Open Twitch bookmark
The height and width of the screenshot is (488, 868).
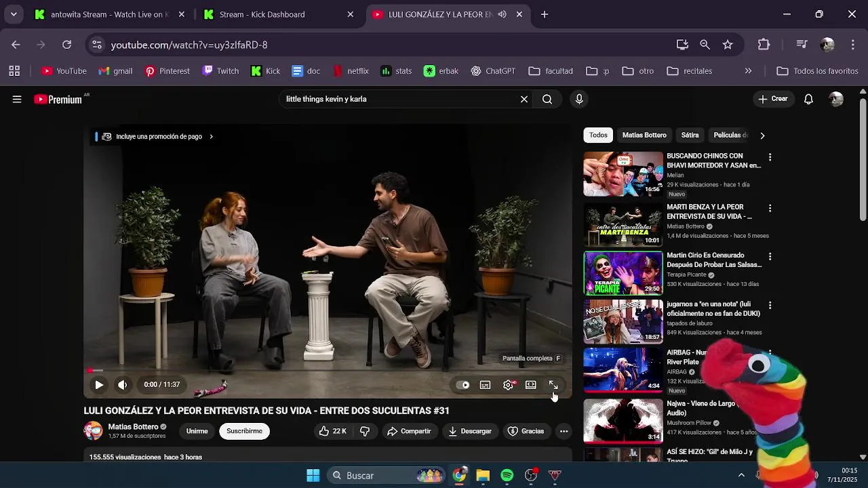tap(221, 71)
